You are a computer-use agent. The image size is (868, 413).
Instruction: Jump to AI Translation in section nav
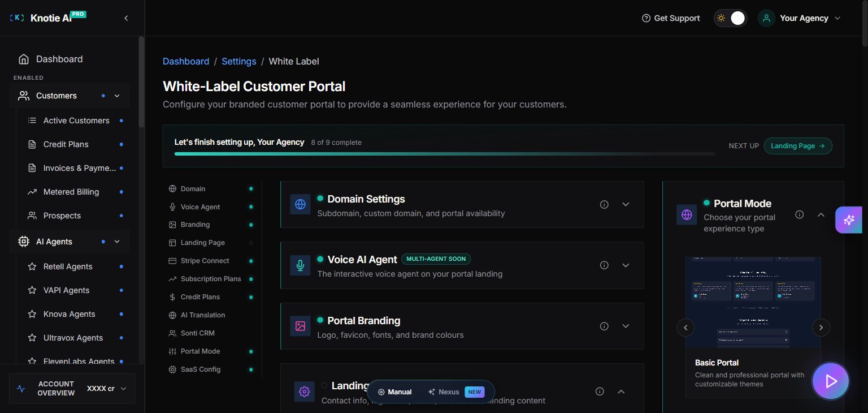click(211, 315)
